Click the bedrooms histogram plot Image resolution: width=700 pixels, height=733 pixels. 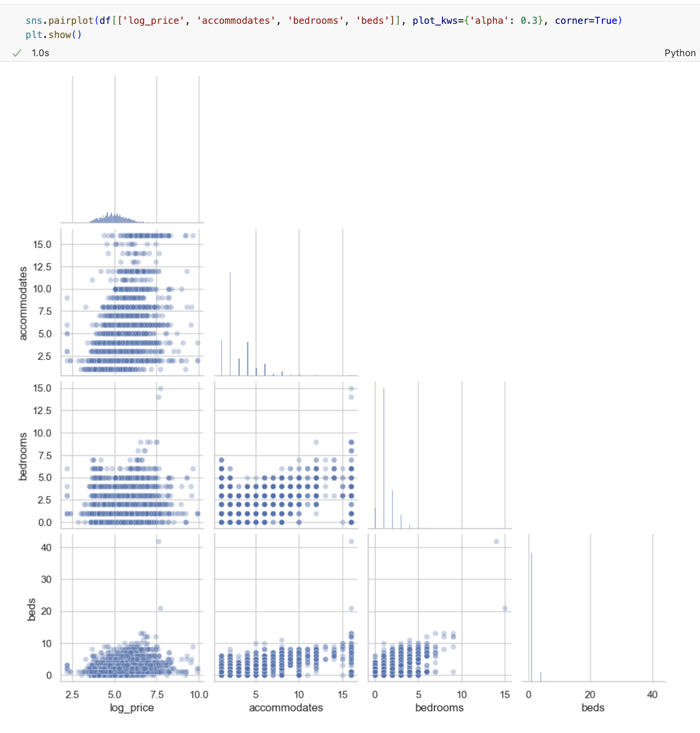tap(440, 455)
